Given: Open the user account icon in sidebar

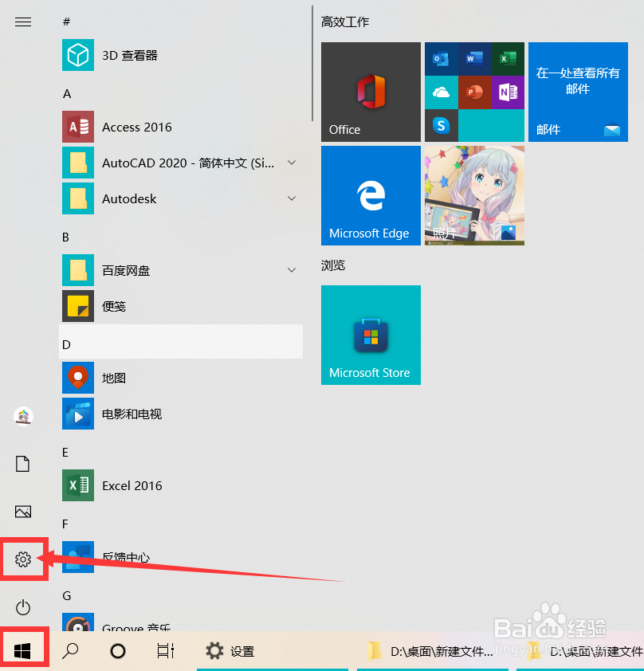Looking at the screenshot, I should (x=23, y=416).
